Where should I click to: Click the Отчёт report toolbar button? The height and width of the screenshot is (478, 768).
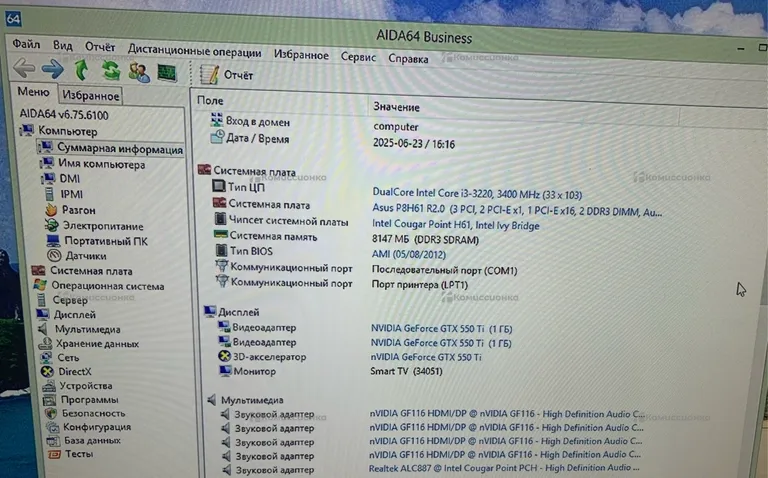227,75
